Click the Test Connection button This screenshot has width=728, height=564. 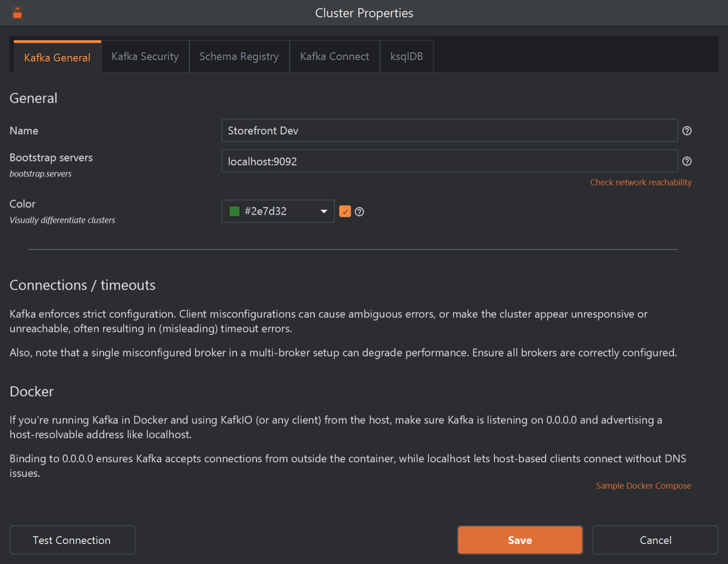coord(72,540)
